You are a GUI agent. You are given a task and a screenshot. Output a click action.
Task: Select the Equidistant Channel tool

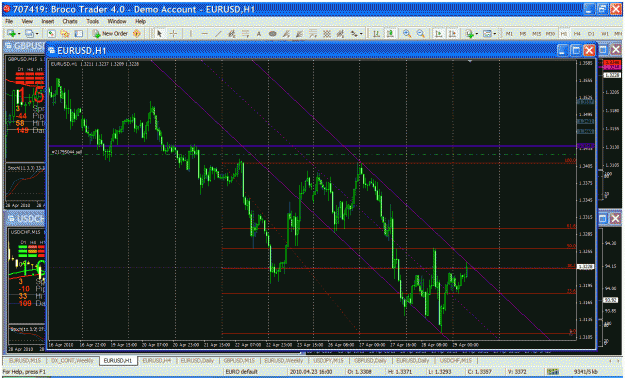pyautogui.click(x=232, y=34)
